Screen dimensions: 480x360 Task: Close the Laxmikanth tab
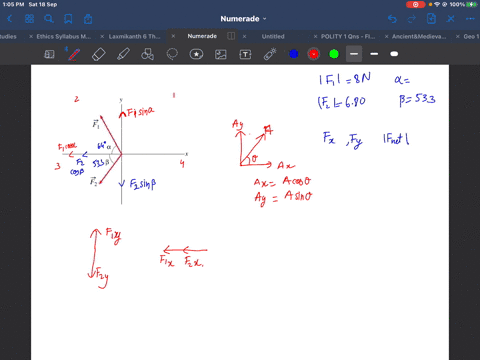(x=102, y=36)
